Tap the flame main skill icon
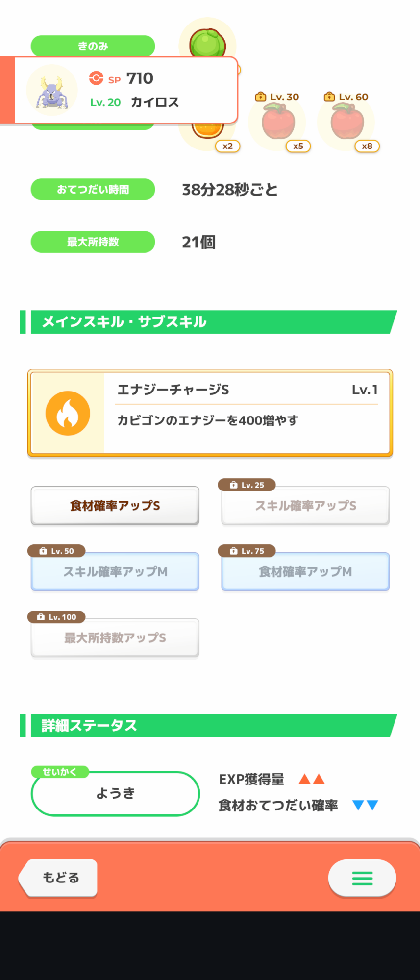The image size is (420, 980). pyautogui.click(x=68, y=413)
